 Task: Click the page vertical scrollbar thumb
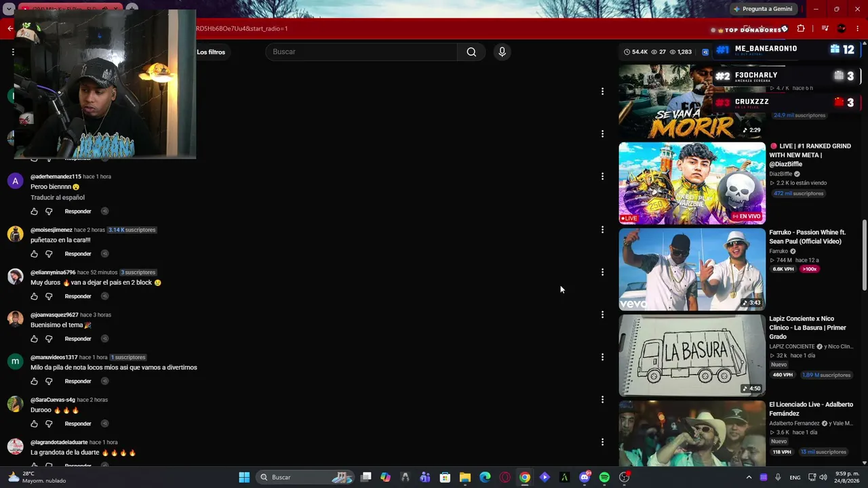coord(864,255)
